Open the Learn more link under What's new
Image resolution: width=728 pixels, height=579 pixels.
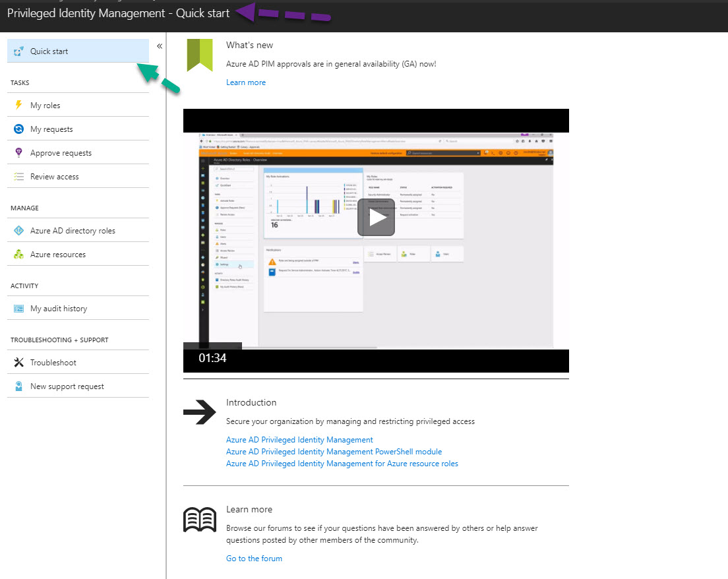click(246, 82)
